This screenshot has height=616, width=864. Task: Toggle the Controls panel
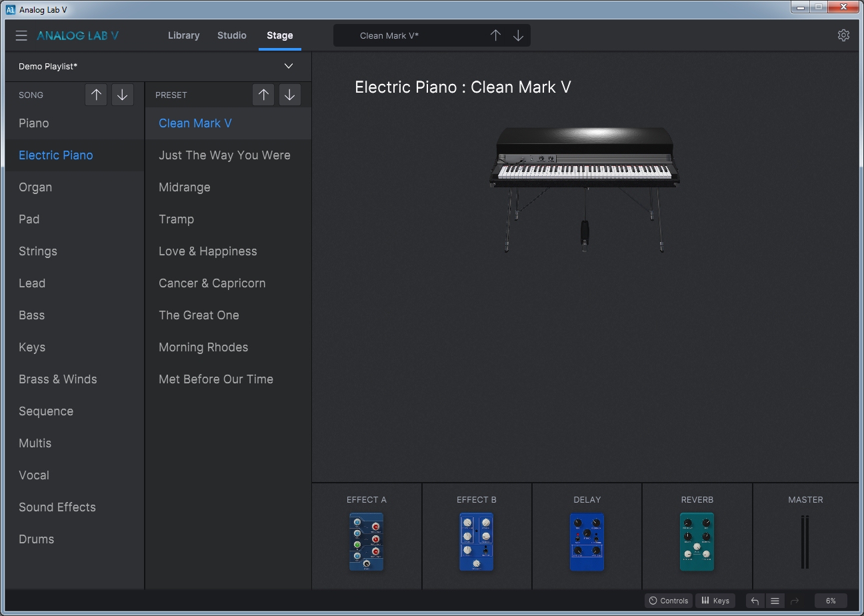point(668,601)
